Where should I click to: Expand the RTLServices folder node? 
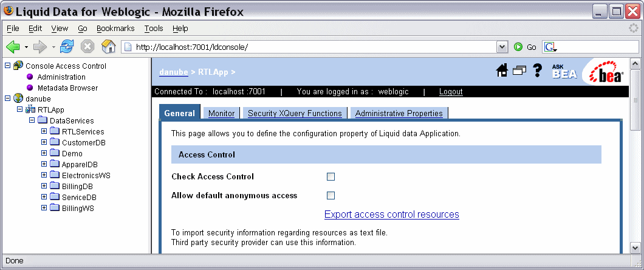[44, 131]
